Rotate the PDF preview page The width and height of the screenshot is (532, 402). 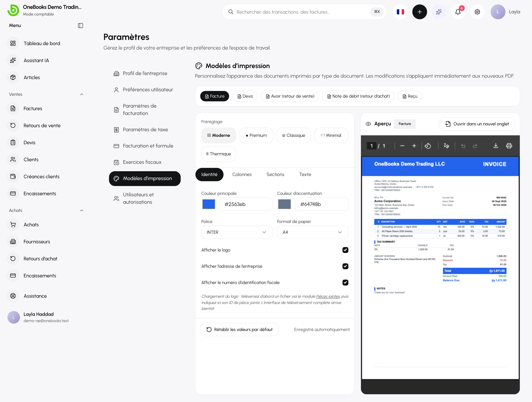coord(428,146)
